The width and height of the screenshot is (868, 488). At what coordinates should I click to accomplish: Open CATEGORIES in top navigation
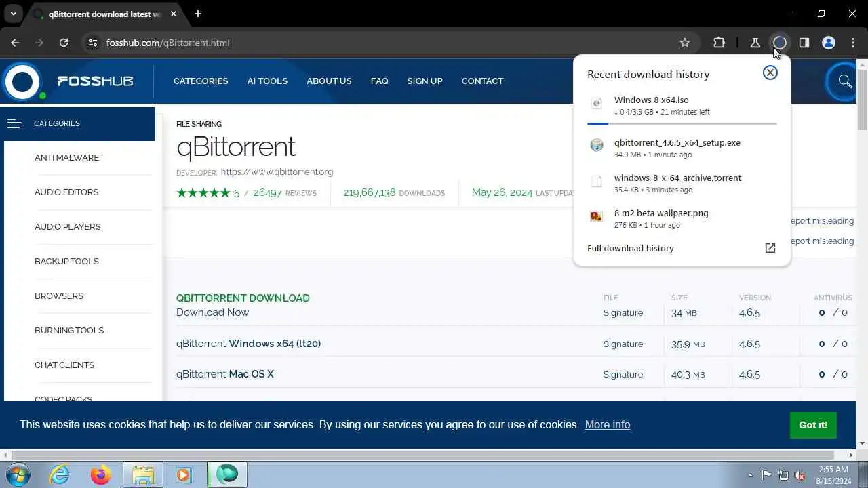tap(201, 81)
